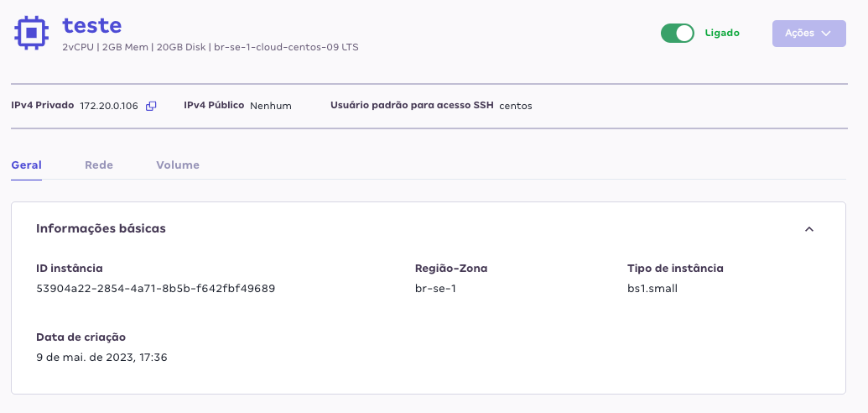
Task: Click the 2vCPU specs line under teste
Action: pyautogui.click(x=210, y=47)
